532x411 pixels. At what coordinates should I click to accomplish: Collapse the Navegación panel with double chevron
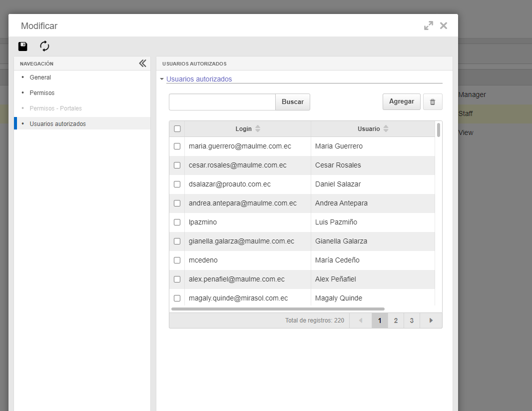coord(142,63)
